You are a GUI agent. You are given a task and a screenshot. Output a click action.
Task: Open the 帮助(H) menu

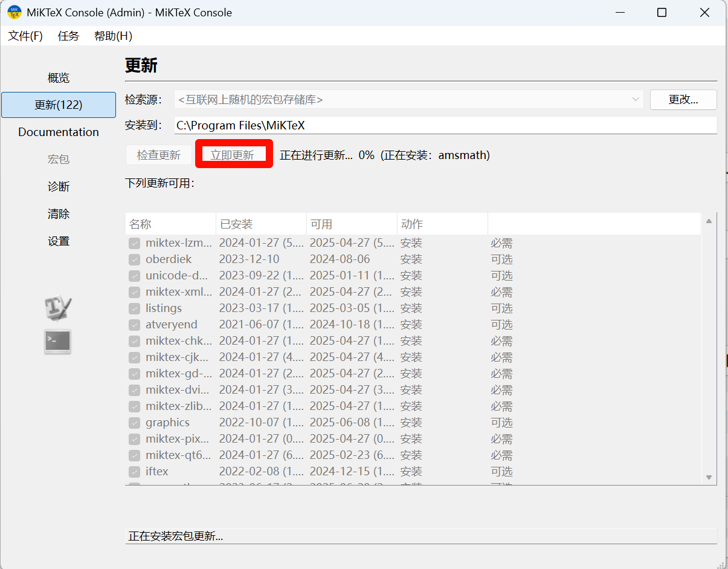(x=113, y=36)
